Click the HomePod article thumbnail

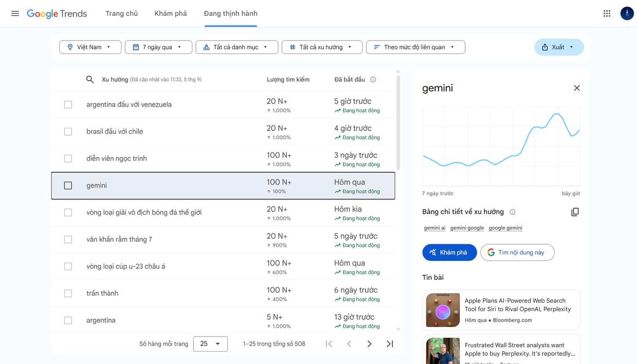(x=443, y=310)
